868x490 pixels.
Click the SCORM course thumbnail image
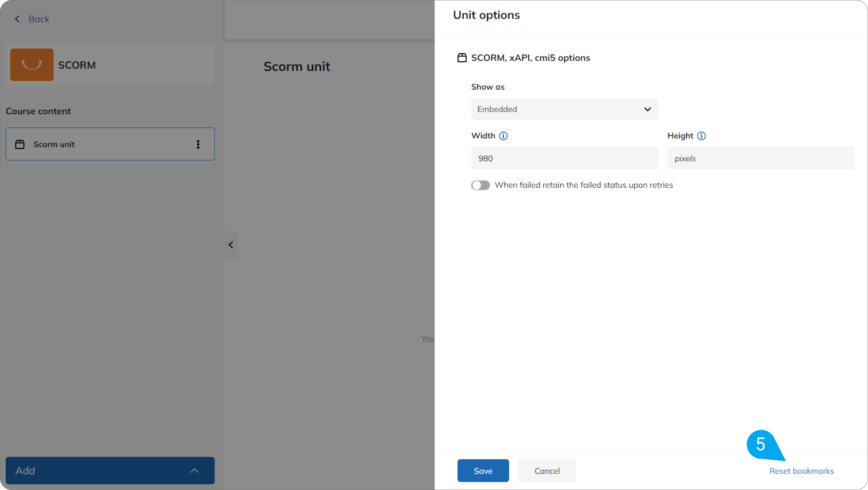(x=32, y=65)
